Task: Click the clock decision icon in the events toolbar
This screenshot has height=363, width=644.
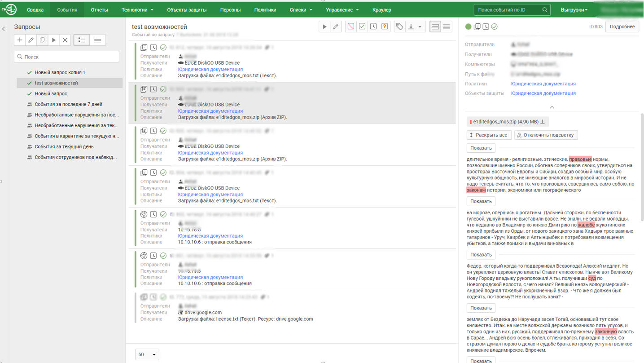Action: pos(373,27)
